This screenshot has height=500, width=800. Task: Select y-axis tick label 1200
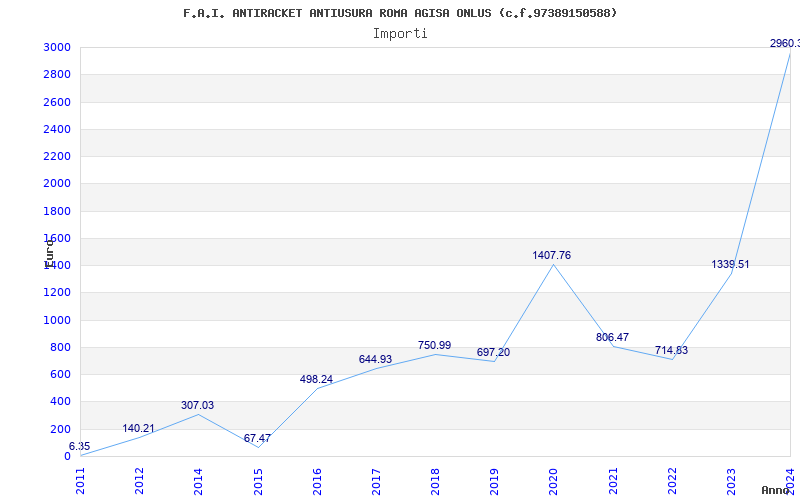point(57,293)
